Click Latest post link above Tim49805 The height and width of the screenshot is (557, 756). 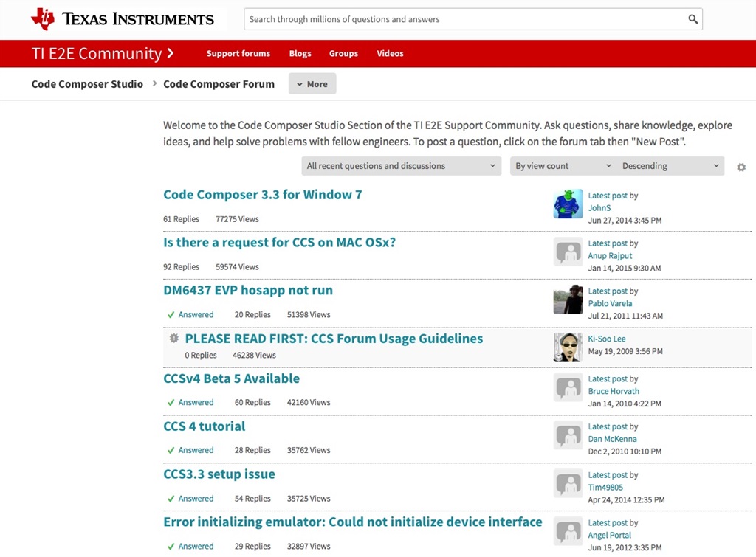click(608, 475)
